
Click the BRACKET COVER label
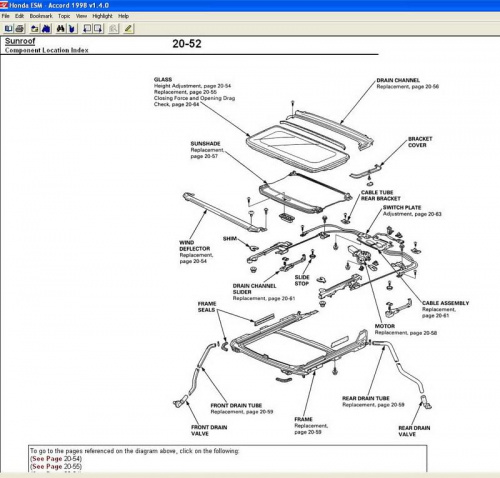click(x=420, y=142)
